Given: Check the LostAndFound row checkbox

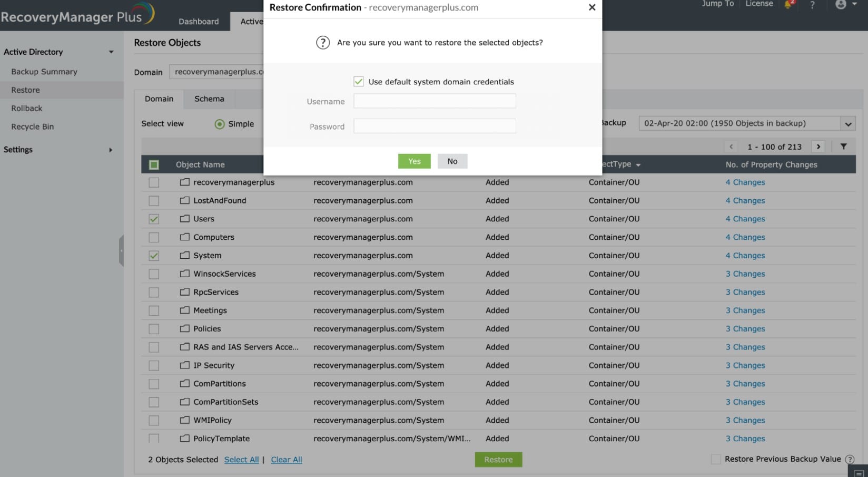Looking at the screenshot, I should click(x=154, y=201).
